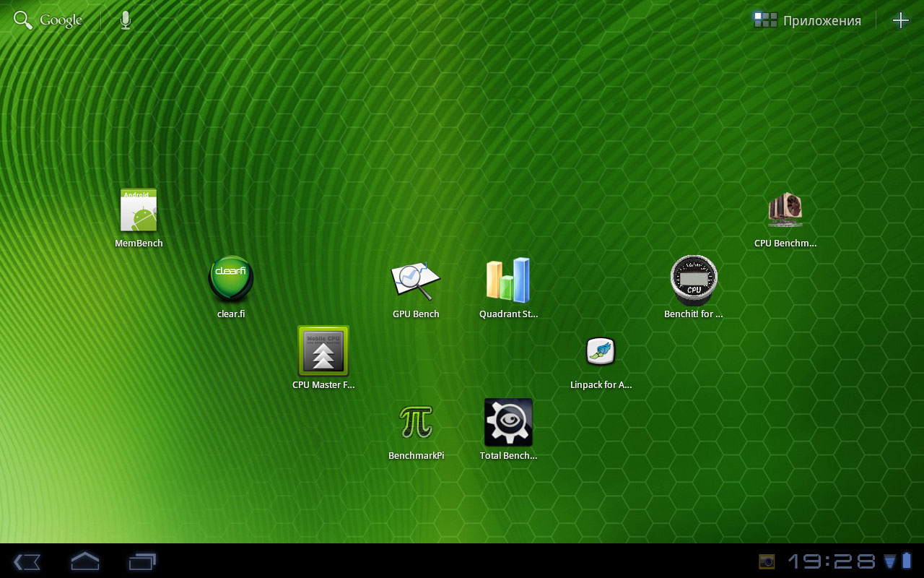
Task: Open the MemBench app
Action: click(139, 211)
